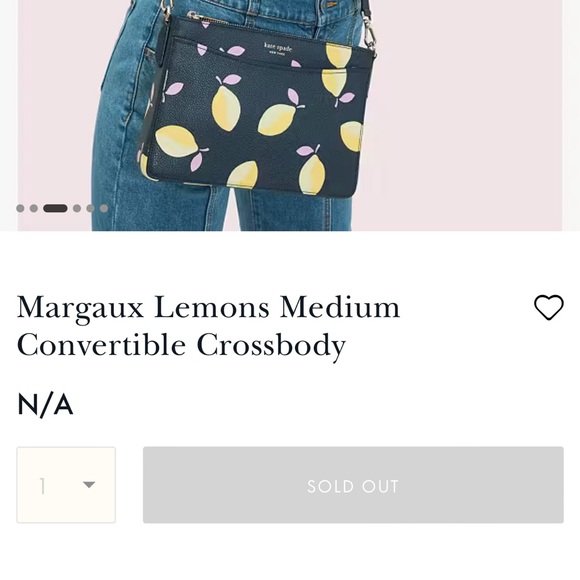This screenshot has width=580, height=580.
Task: Click the quantity value 1
Action: click(x=43, y=486)
